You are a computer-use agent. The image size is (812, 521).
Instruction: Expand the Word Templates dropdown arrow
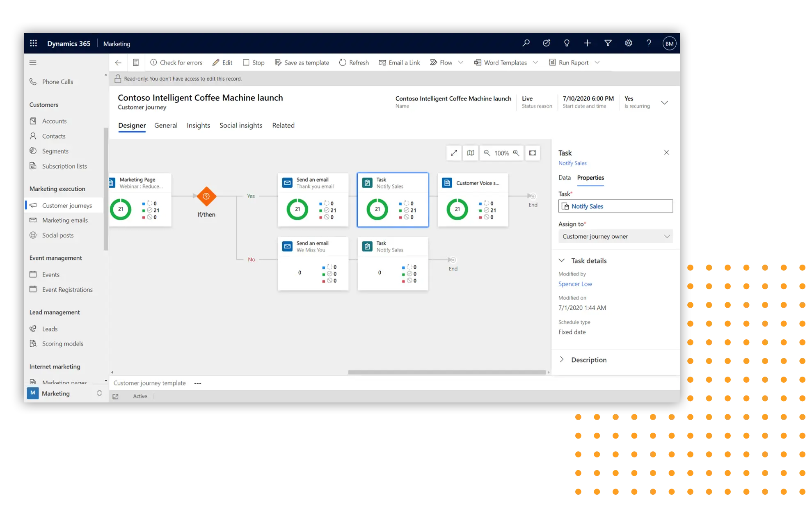(x=535, y=62)
